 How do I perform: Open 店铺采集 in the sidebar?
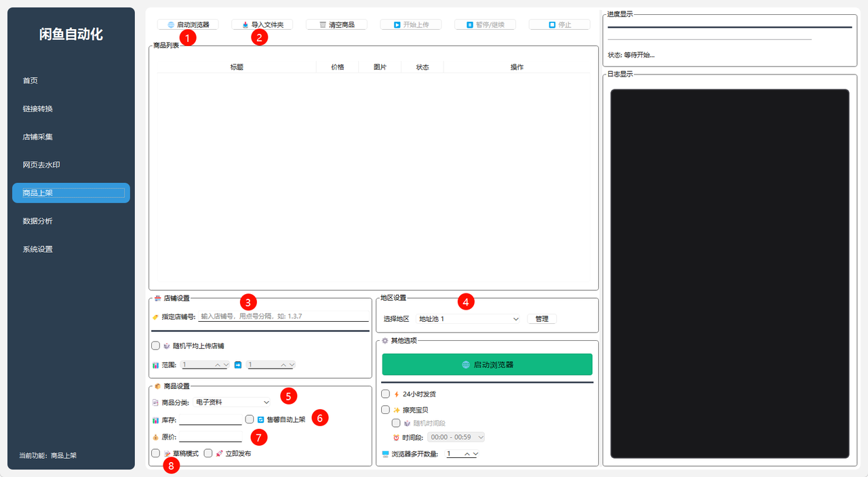[x=71, y=137]
